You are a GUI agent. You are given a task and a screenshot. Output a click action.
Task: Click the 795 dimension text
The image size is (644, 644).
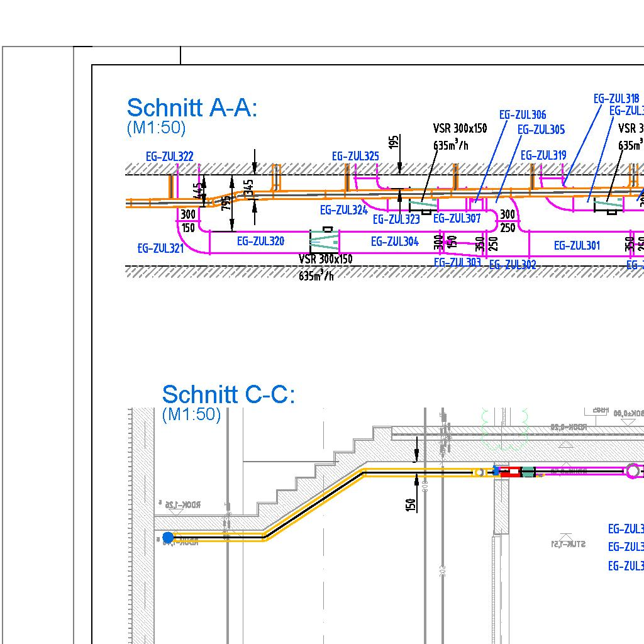pos(226,204)
